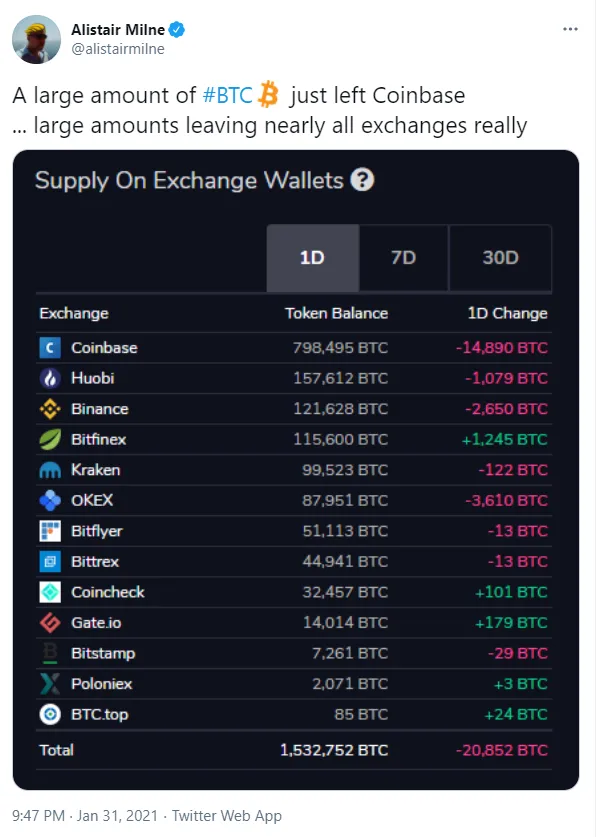This screenshot has width=605, height=837.
Task: Open help for Supply On Exchange Wallets
Action: 364,181
